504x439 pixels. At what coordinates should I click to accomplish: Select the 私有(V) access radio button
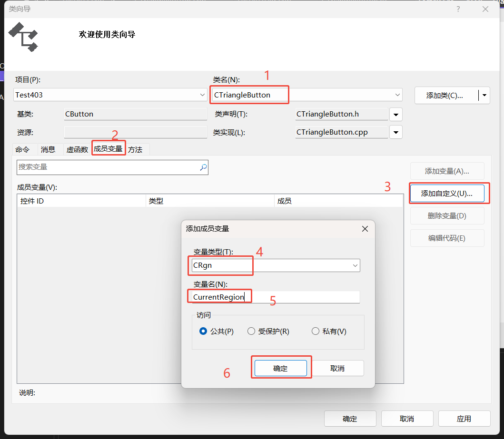coord(315,331)
